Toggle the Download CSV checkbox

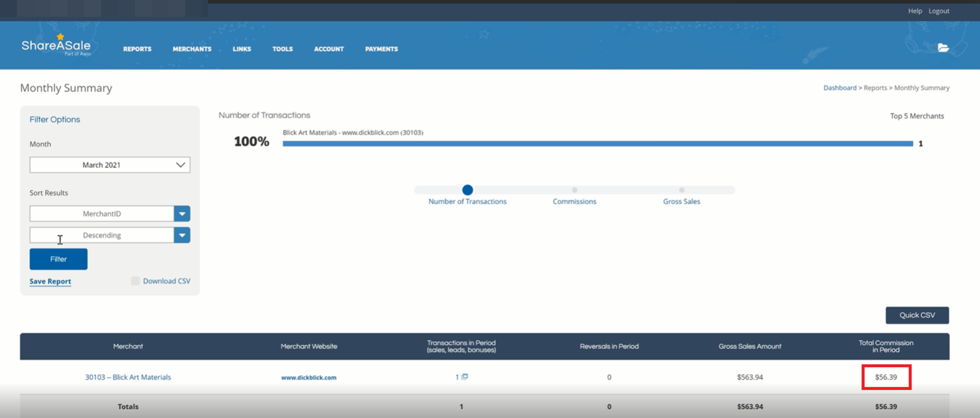[x=135, y=281]
